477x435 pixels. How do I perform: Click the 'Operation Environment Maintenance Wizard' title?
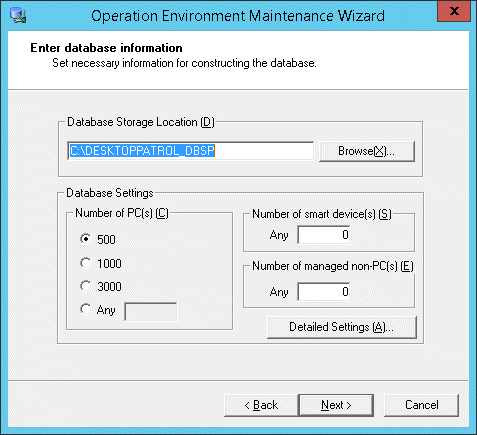[238, 16]
